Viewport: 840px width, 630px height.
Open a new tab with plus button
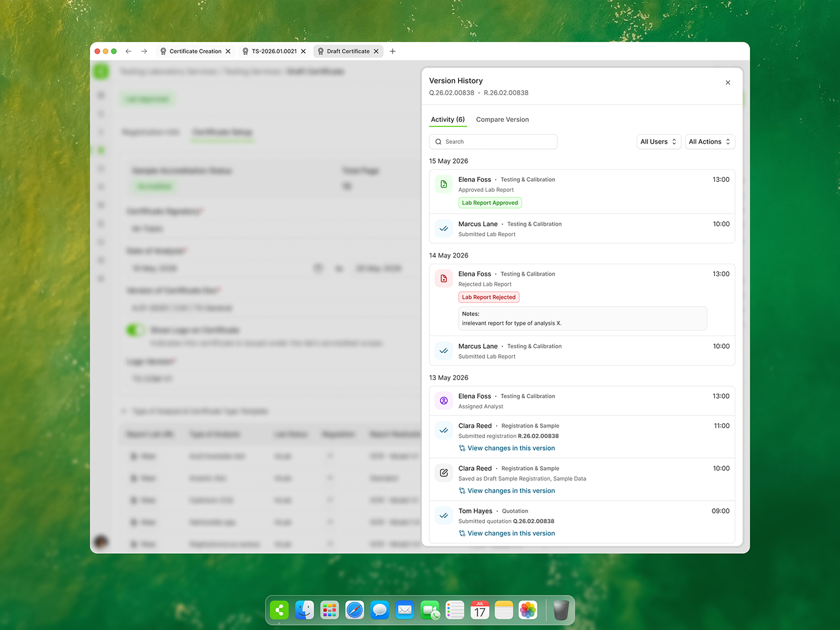click(x=392, y=51)
